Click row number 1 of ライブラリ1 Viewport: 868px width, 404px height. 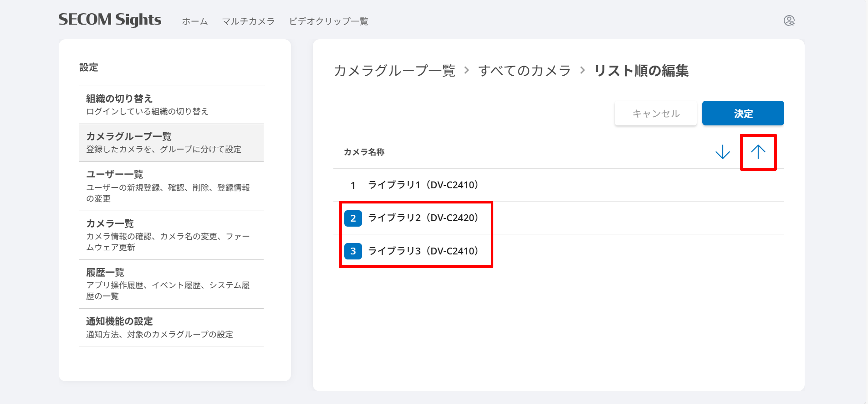tap(353, 185)
